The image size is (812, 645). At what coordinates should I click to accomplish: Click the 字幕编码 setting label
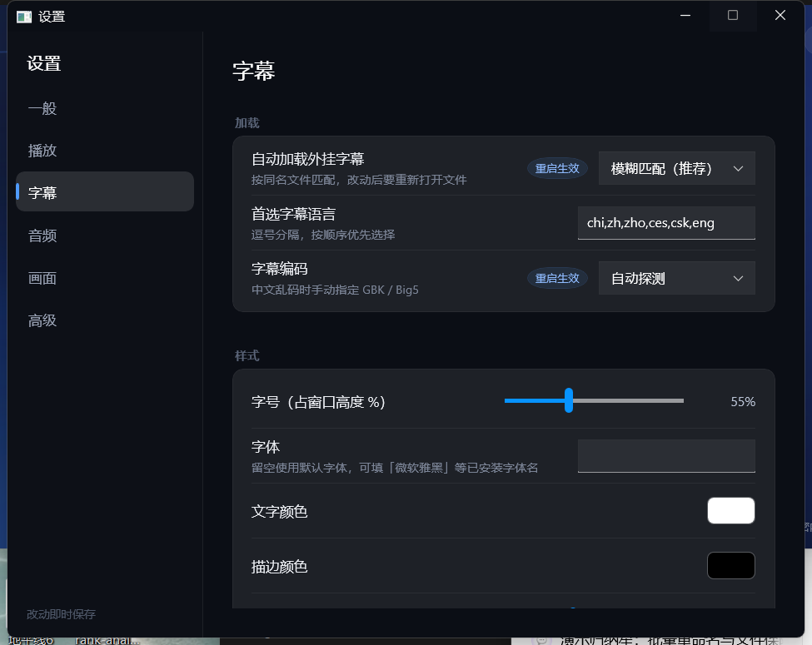[x=280, y=269]
